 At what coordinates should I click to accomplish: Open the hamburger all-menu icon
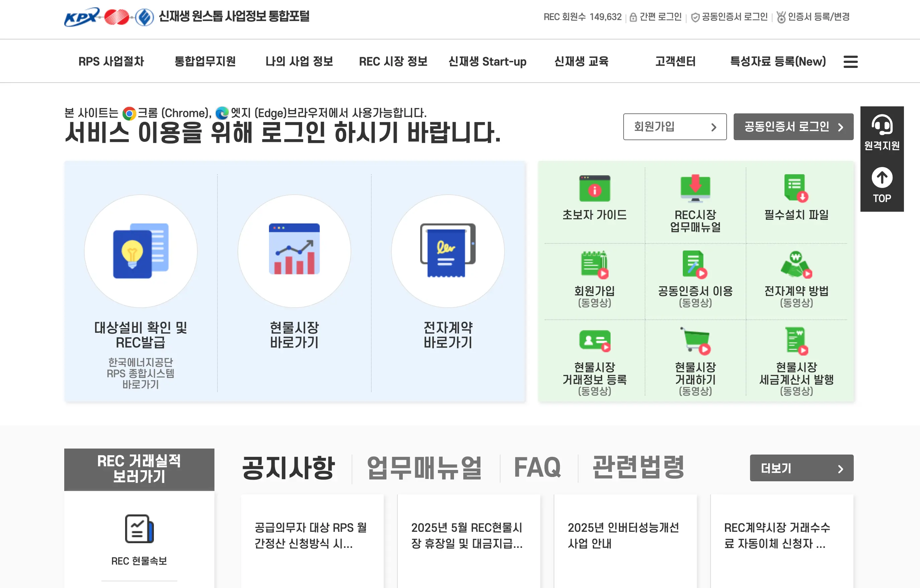[850, 62]
